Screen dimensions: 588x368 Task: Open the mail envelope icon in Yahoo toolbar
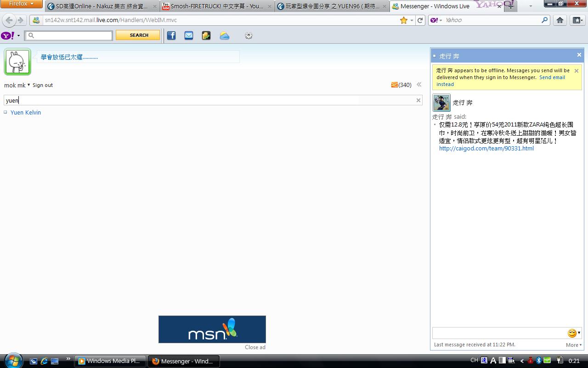coord(189,35)
